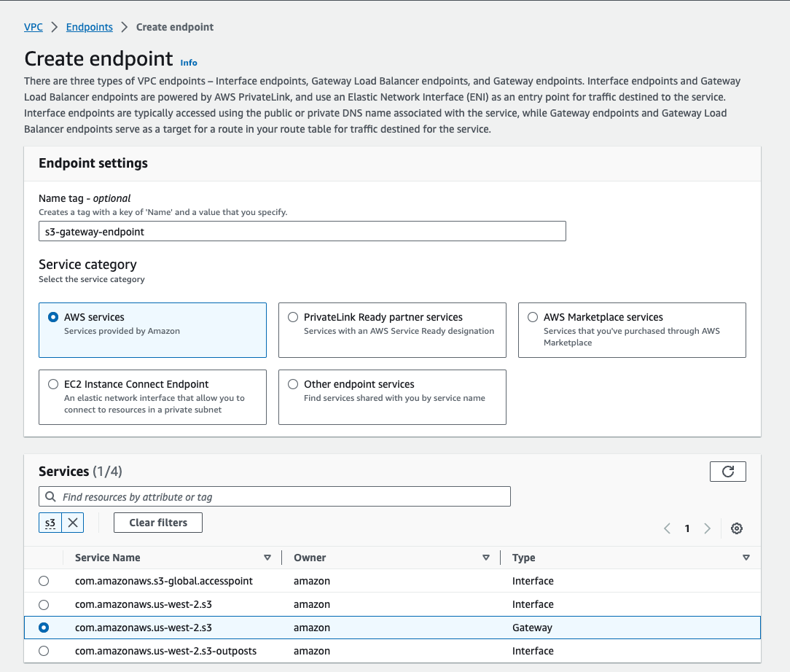Viewport: 790px width, 672px height.
Task: Click the Gateway type cell
Action: [x=532, y=628]
